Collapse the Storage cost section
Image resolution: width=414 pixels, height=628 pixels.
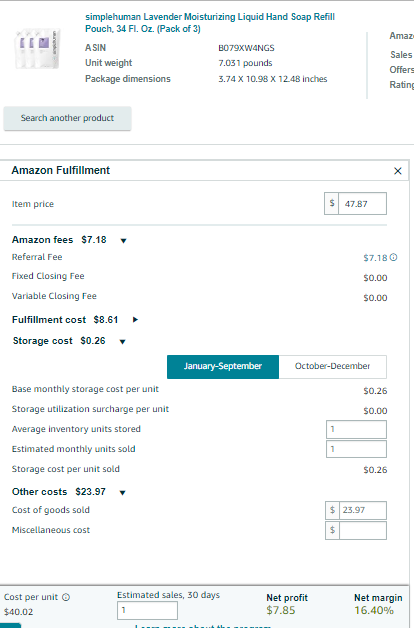[x=123, y=342]
